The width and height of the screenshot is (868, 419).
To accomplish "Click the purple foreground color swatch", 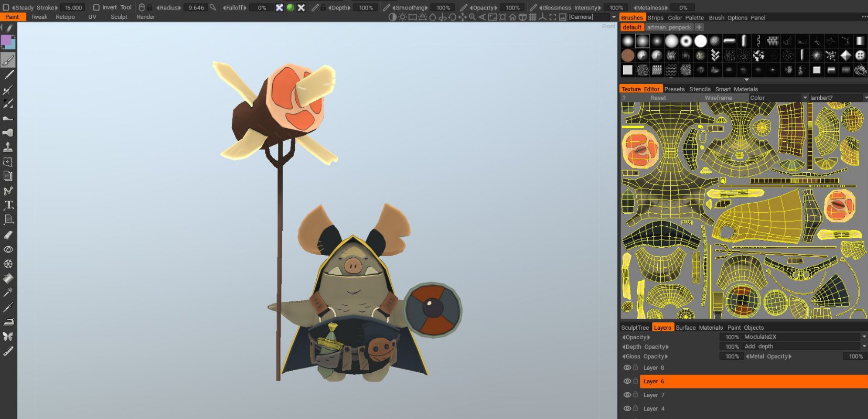I will point(6,40).
